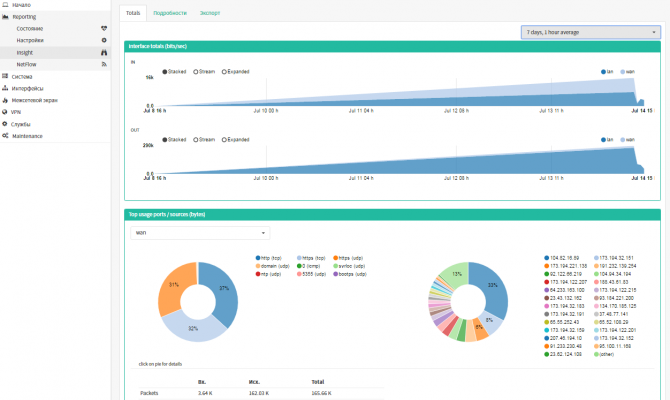This screenshot has height=400, width=670.
Task: Switch to the Подробности tab
Action: pyautogui.click(x=170, y=13)
